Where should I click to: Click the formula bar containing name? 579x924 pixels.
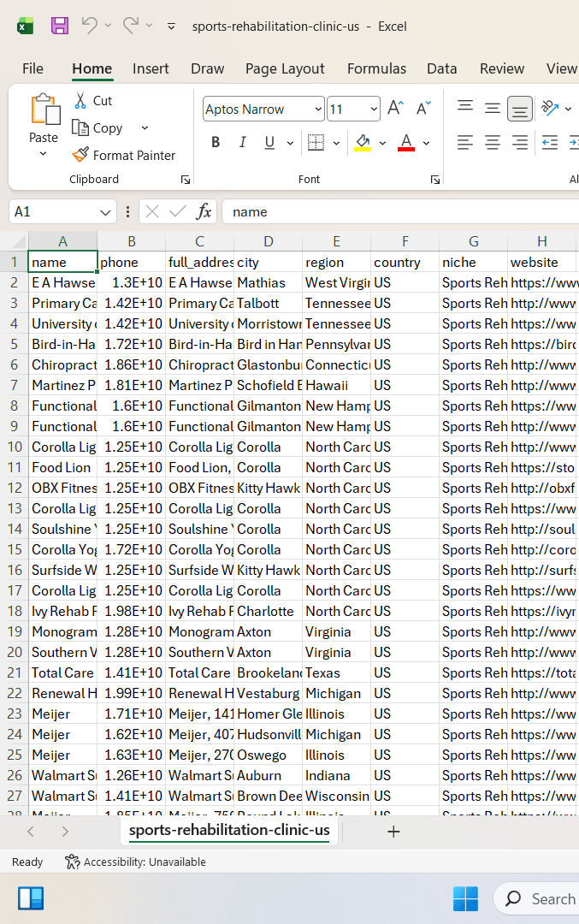(x=400, y=211)
